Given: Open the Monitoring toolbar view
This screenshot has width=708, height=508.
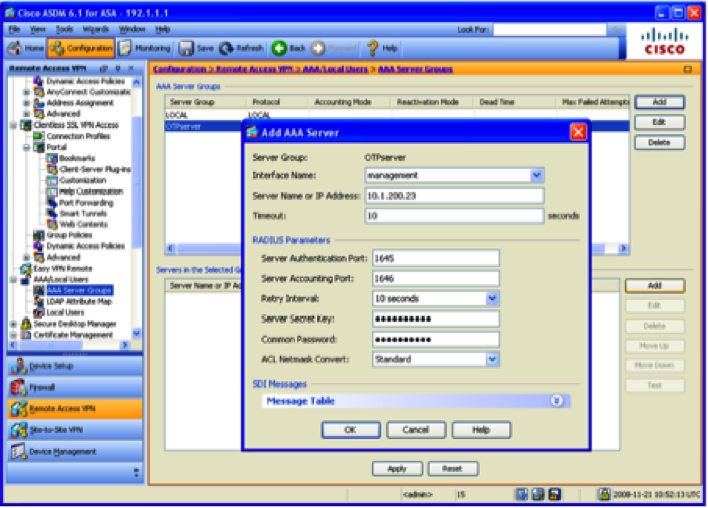Looking at the screenshot, I should click(144, 48).
